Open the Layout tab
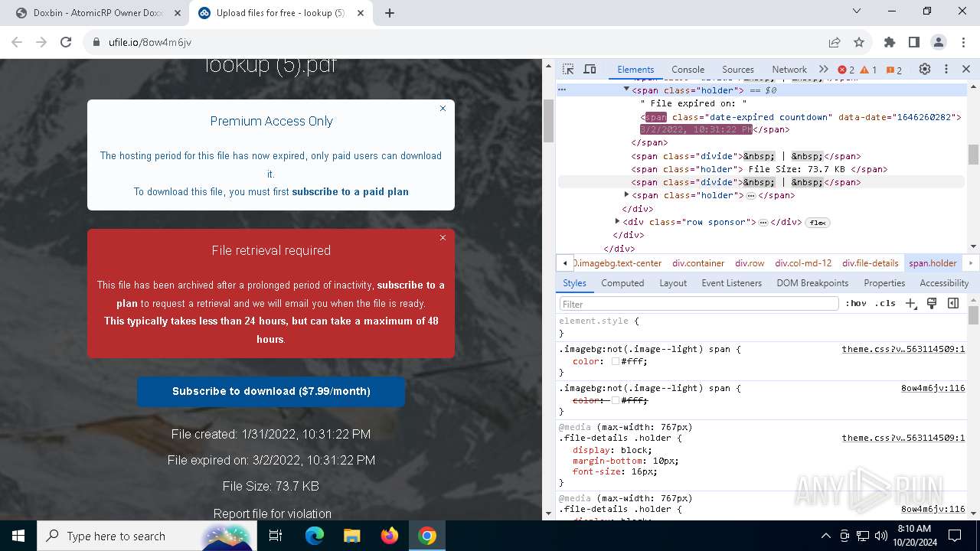This screenshot has width=980, height=551. 673,282
